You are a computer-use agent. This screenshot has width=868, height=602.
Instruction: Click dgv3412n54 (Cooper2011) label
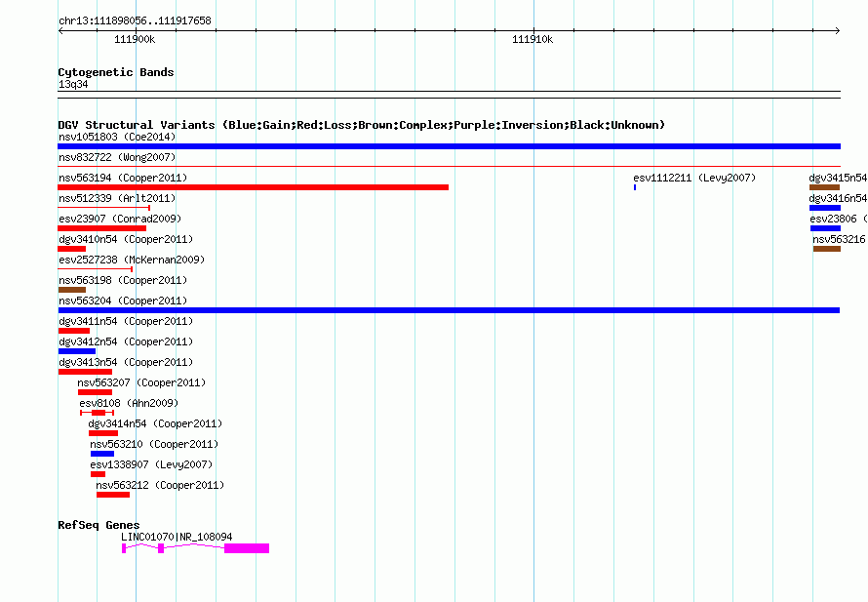pyautogui.click(x=126, y=341)
